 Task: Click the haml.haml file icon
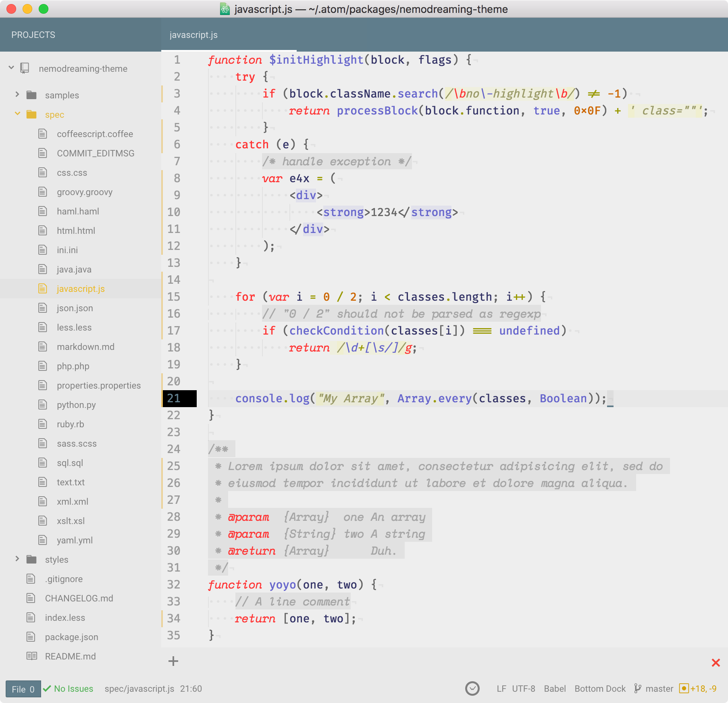tap(43, 211)
